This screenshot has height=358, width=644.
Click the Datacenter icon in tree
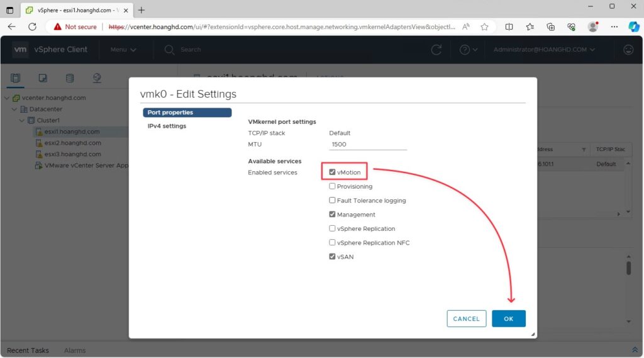click(x=24, y=109)
